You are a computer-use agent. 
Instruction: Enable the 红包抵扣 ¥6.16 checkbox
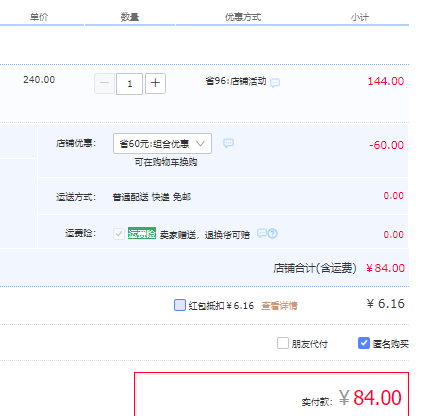coord(180,305)
